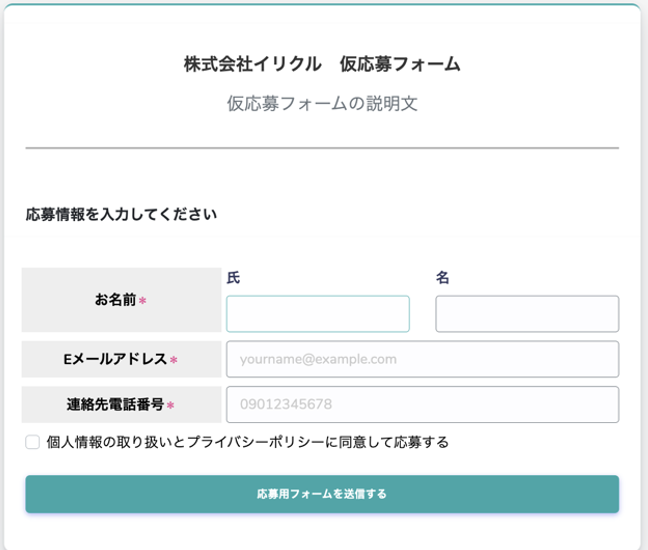
Task: Click the 株式会社イリクル 仮応募フォーム title
Action: pos(322,64)
